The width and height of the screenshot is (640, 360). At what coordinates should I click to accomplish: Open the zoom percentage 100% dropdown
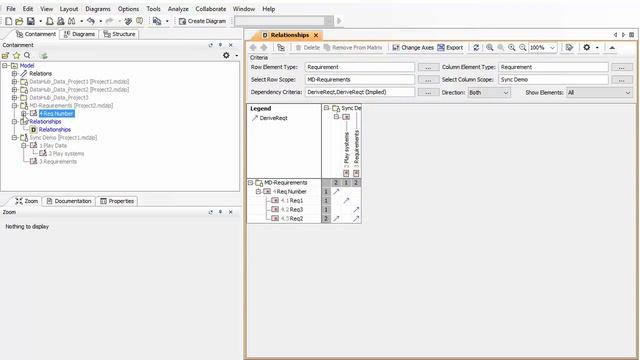[x=552, y=48]
